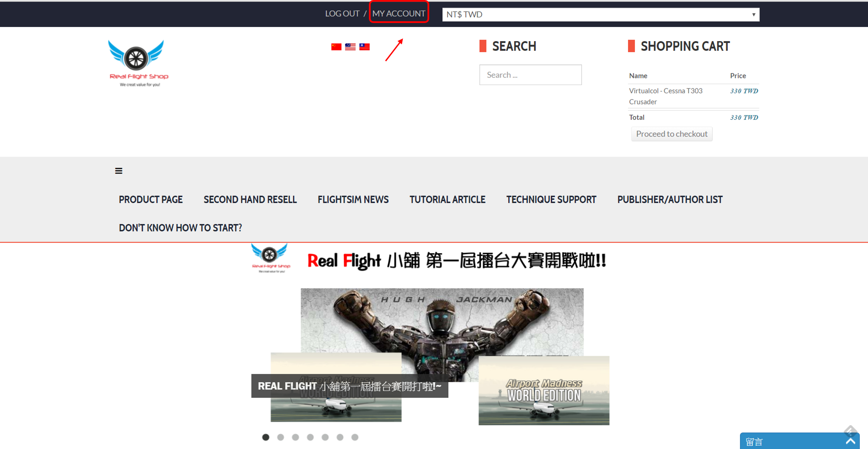Click the LOG OUT link
Viewport: 868px width, 449px height.
[x=342, y=13]
